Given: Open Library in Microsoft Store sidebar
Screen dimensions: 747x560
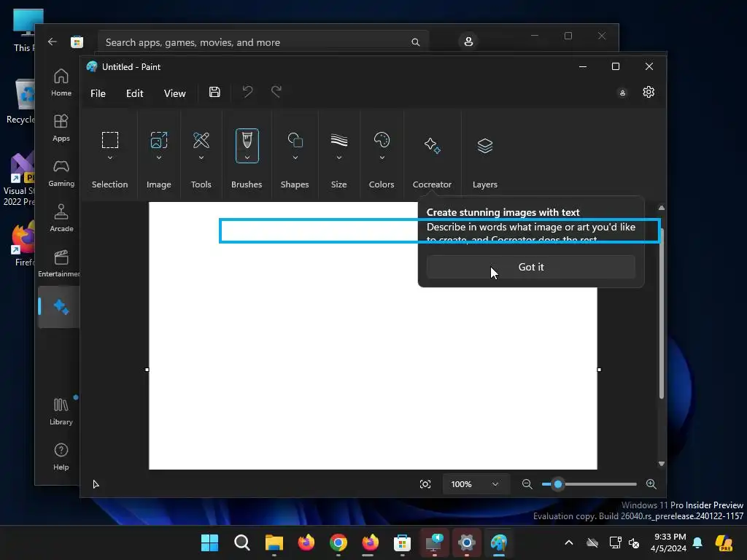Looking at the screenshot, I should (x=61, y=411).
